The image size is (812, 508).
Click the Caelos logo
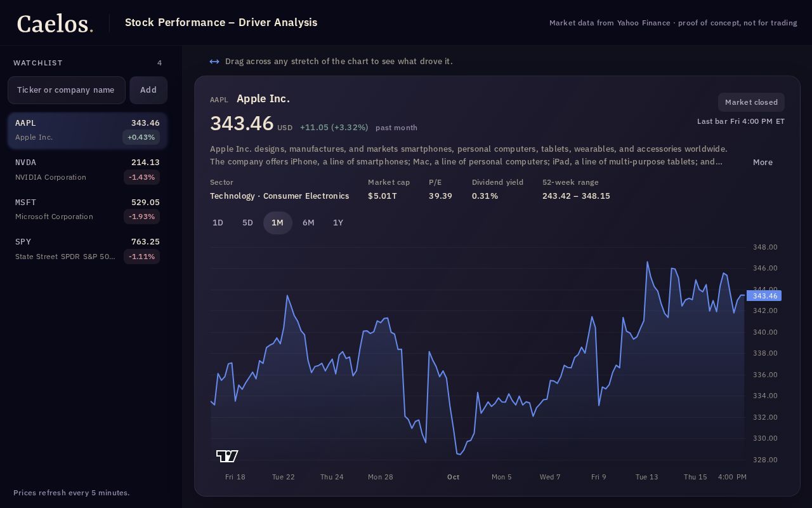[x=55, y=23]
